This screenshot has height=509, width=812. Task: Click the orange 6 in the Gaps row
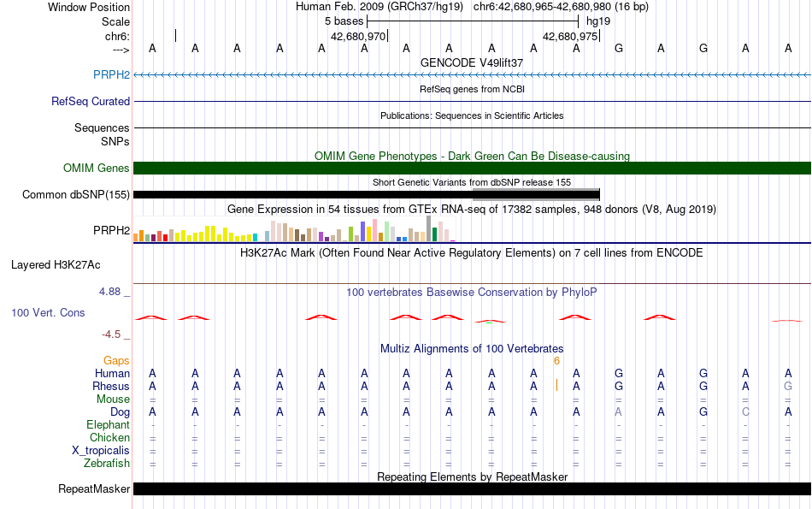click(556, 361)
